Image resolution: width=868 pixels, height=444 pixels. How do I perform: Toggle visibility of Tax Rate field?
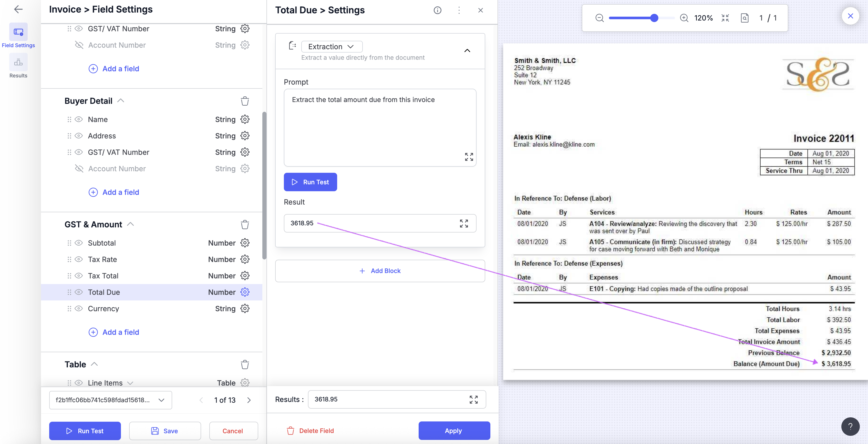click(x=78, y=259)
